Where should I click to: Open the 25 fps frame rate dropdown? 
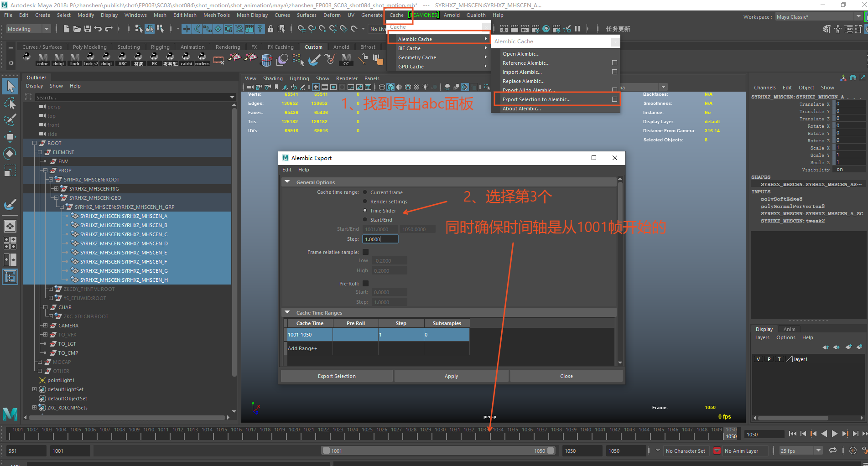[x=800, y=451]
